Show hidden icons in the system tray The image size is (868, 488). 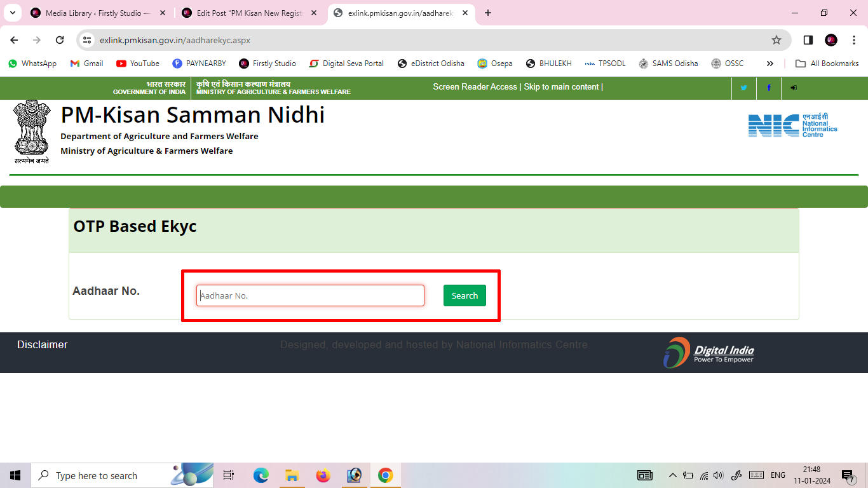click(x=672, y=475)
